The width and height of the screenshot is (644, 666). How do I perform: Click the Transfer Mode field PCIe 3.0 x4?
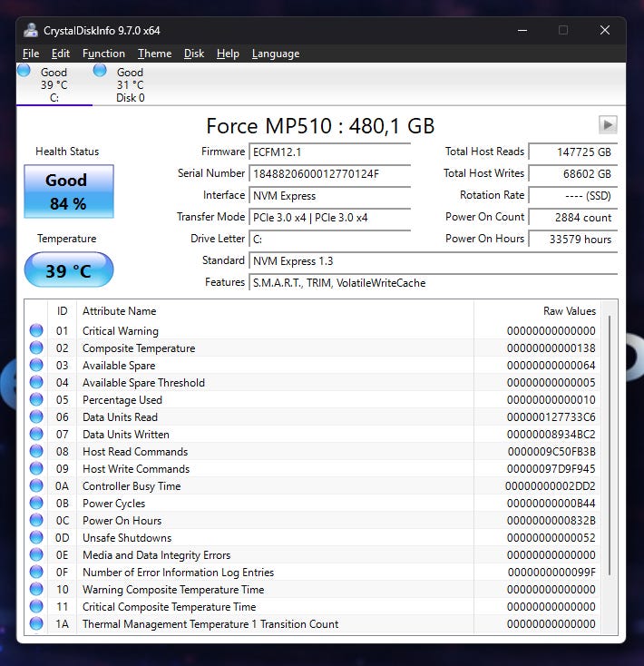pyautogui.click(x=329, y=218)
